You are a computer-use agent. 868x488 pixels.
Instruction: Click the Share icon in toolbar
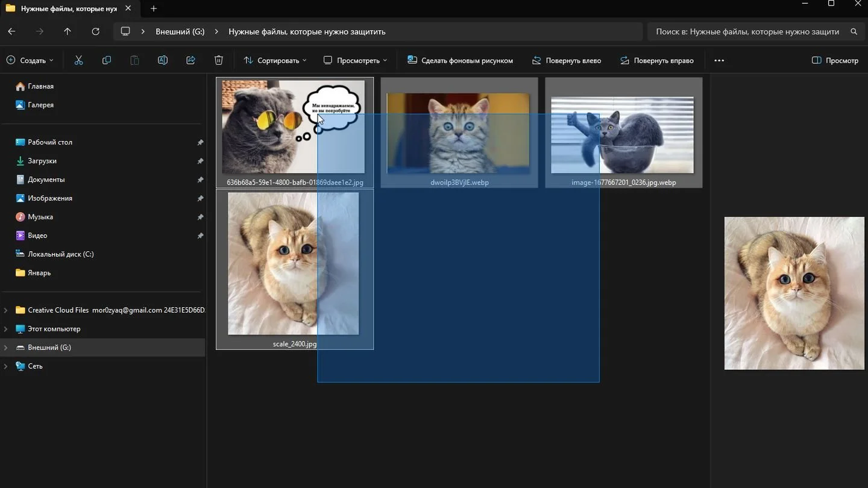point(190,60)
